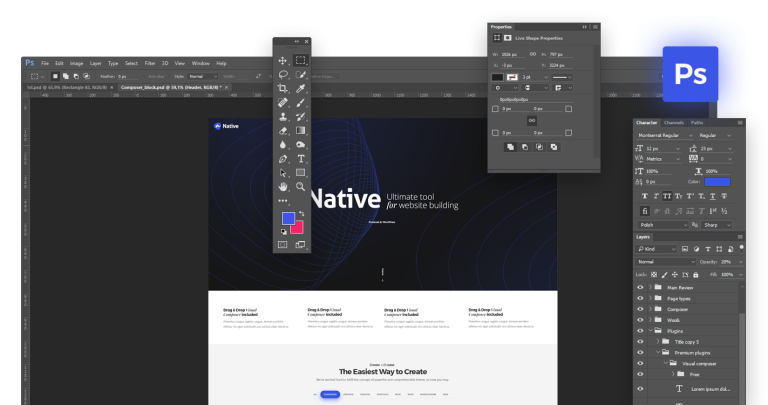Hide the Main Review layer group
768x405 pixels.
(641, 287)
